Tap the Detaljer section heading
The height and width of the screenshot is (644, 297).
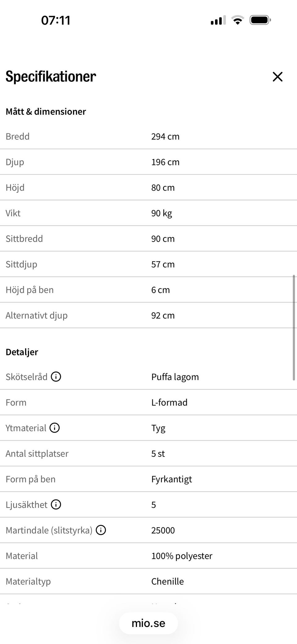pyautogui.click(x=22, y=352)
